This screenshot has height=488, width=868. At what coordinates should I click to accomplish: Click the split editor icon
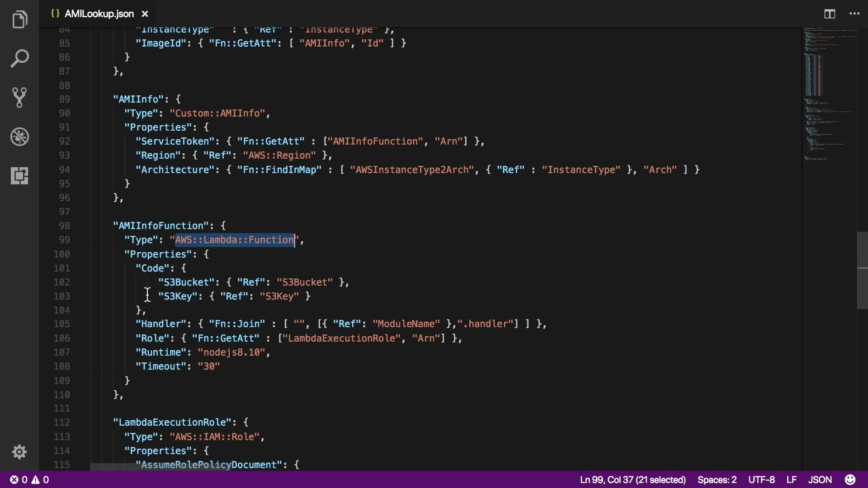pyautogui.click(x=829, y=14)
